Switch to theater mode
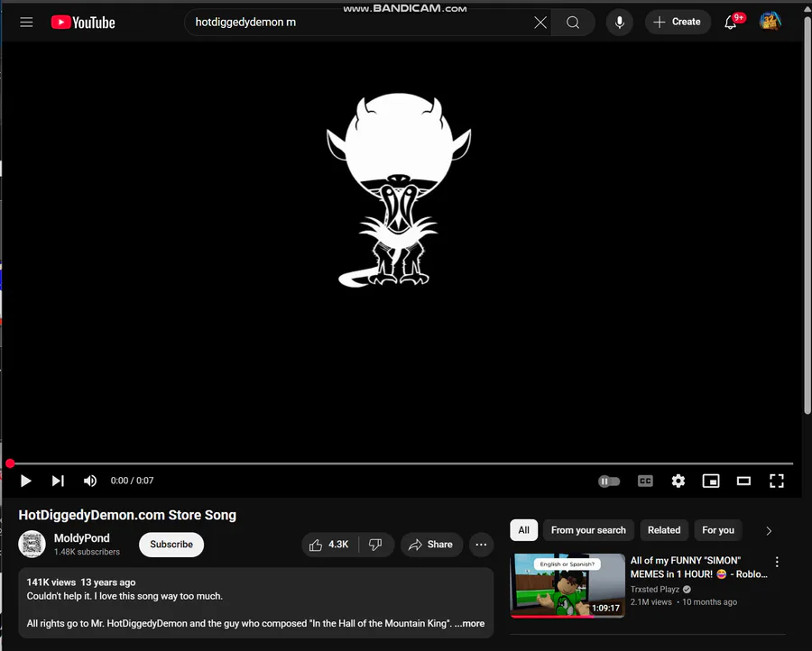The image size is (812, 651). point(743,481)
